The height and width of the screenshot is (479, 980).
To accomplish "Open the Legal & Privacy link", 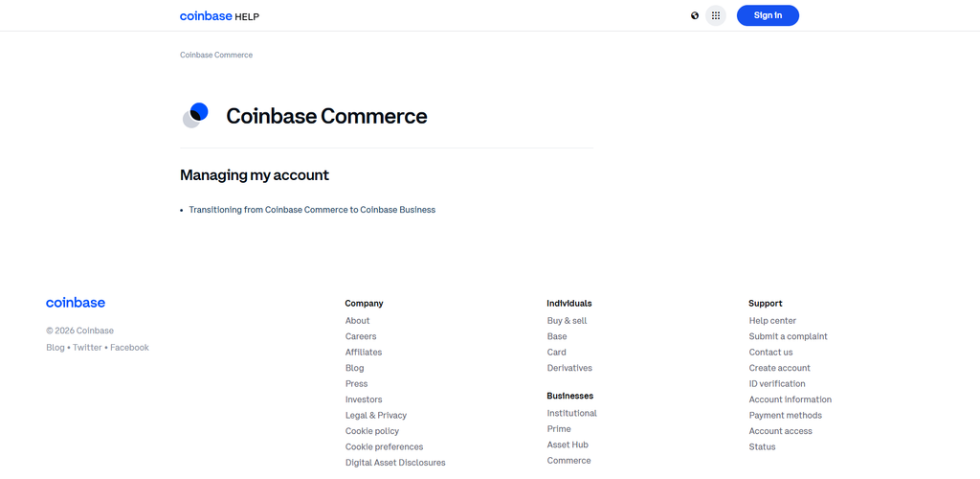I will (x=375, y=415).
